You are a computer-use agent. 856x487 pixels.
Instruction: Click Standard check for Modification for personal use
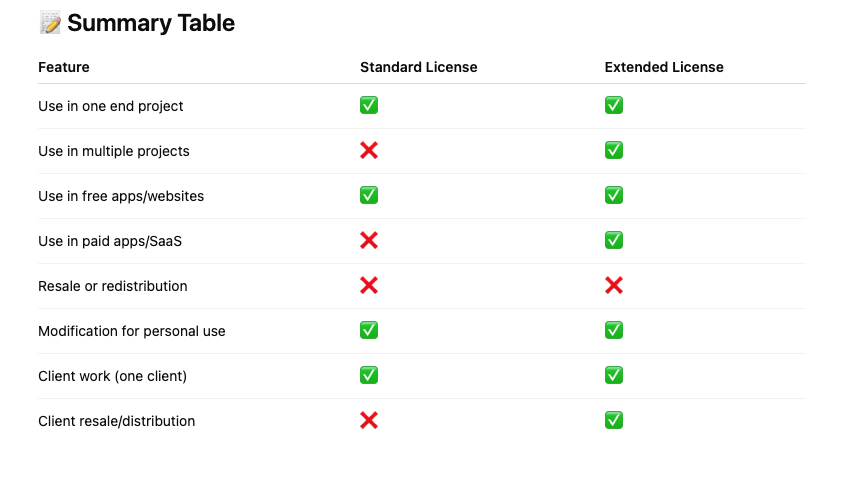(369, 330)
